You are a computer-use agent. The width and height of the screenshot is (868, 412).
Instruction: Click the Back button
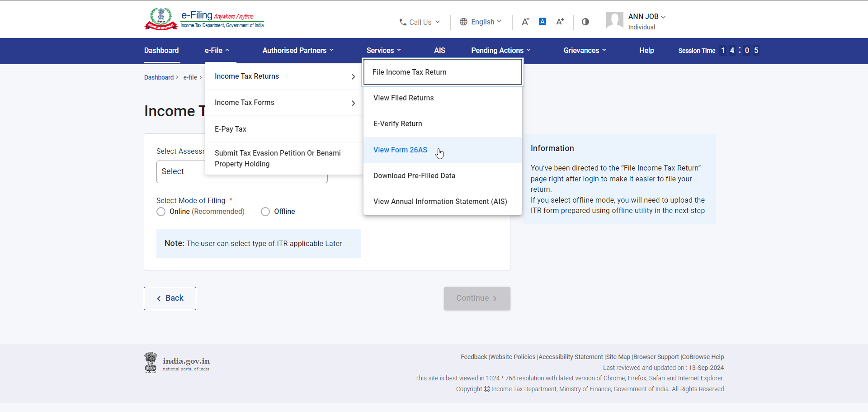(x=170, y=298)
